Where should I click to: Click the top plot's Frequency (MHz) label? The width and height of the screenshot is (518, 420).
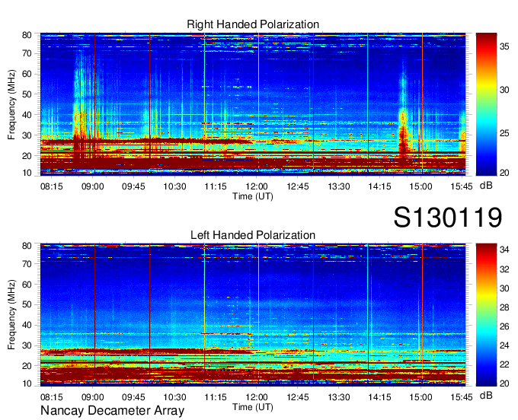pyautogui.click(x=11, y=104)
